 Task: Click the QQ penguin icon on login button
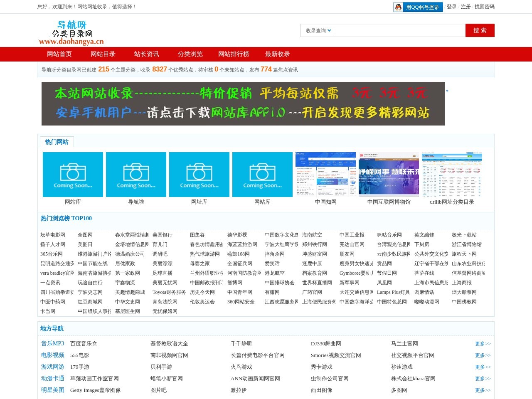(x=399, y=7)
